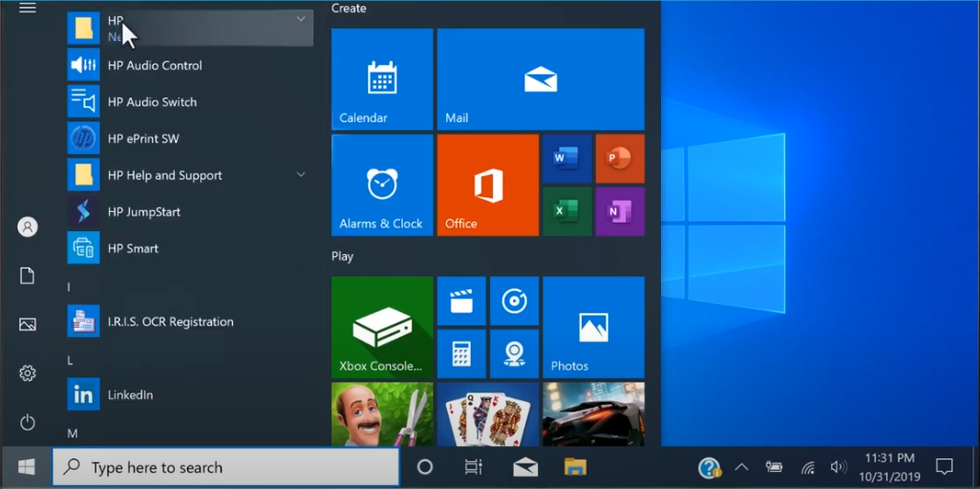980x489 pixels.
Task: Open HP Audio Control app
Action: tap(190, 65)
